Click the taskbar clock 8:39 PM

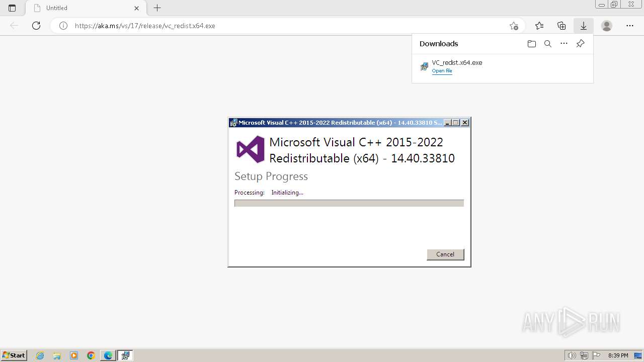click(x=618, y=355)
